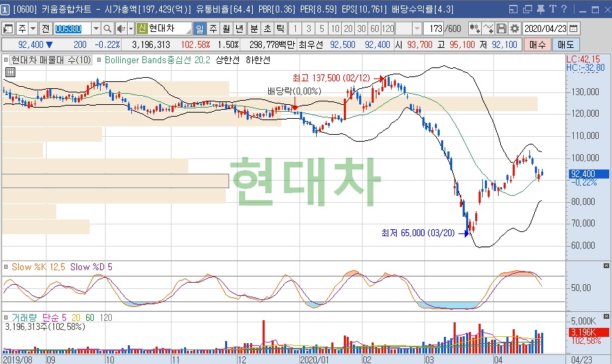Close the 거래량 volume panel
Screen dimensions: 612x364
606,316
